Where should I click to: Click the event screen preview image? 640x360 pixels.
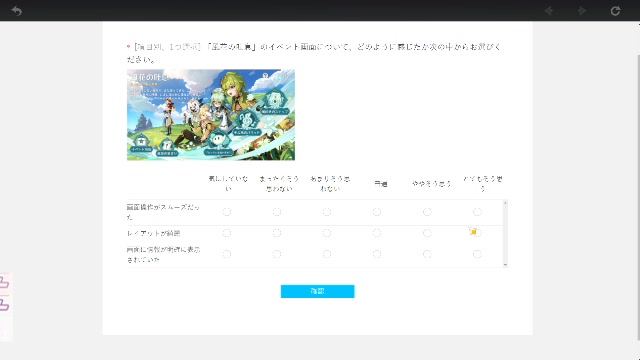(211, 115)
